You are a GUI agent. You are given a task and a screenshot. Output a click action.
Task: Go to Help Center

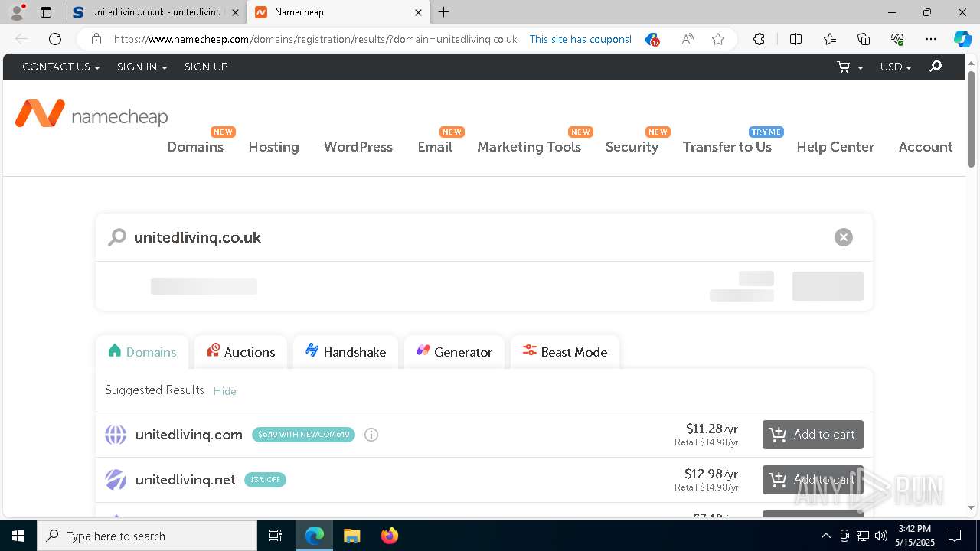pos(835,147)
